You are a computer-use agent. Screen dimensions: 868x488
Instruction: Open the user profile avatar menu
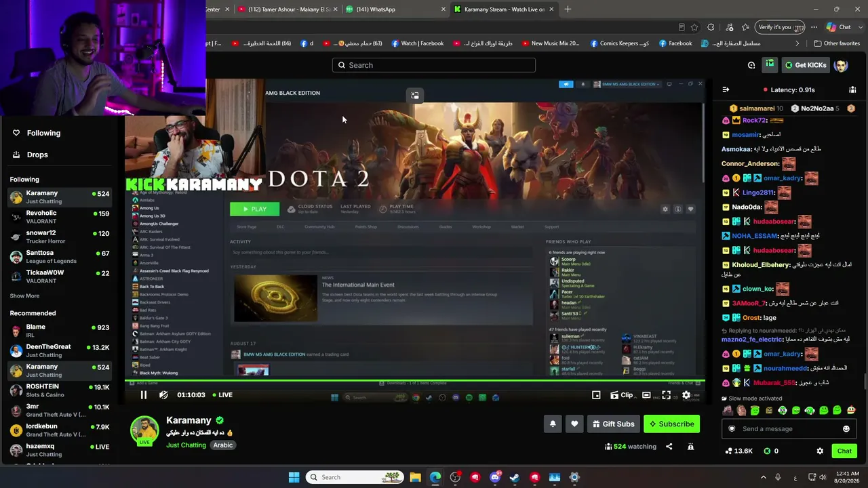841,65
